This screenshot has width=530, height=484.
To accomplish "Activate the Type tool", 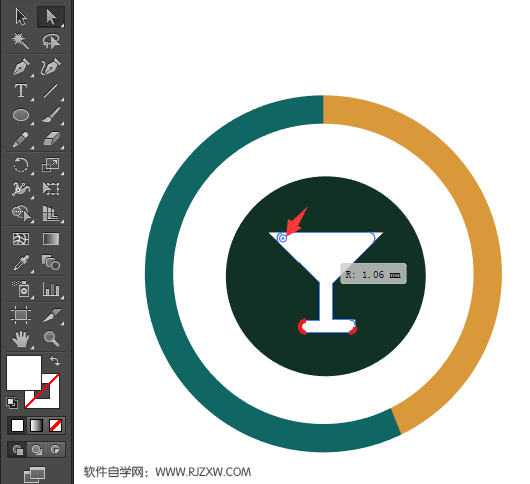I will pos(21,91).
